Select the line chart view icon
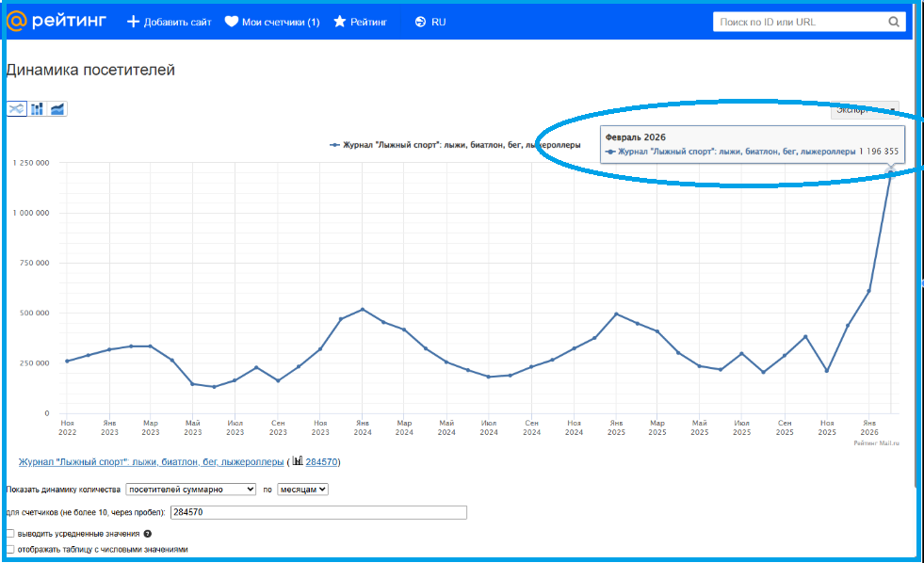Image resolution: width=924 pixels, height=563 pixels. pyautogui.click(x=17, y=109)
